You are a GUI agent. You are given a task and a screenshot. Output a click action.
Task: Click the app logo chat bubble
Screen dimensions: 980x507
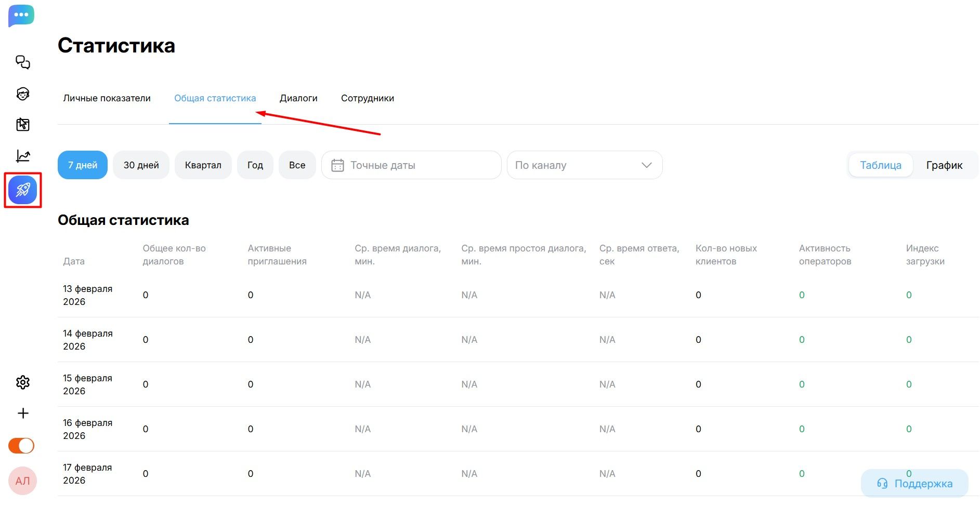[21, 16]
